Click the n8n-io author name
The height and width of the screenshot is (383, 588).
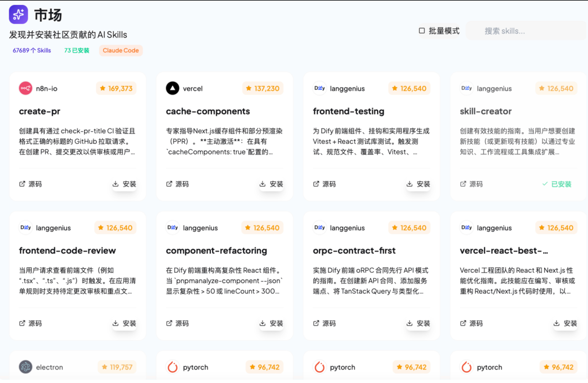tap(47, 89)
